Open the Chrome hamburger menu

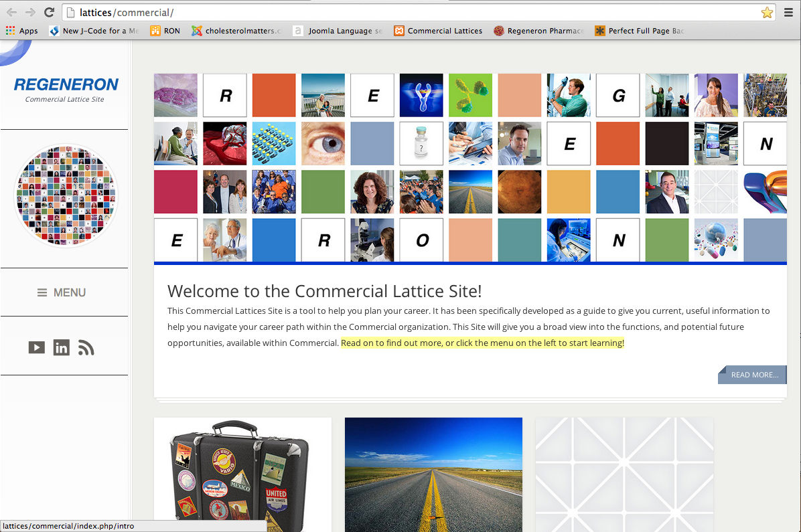[x=788, y=13]
